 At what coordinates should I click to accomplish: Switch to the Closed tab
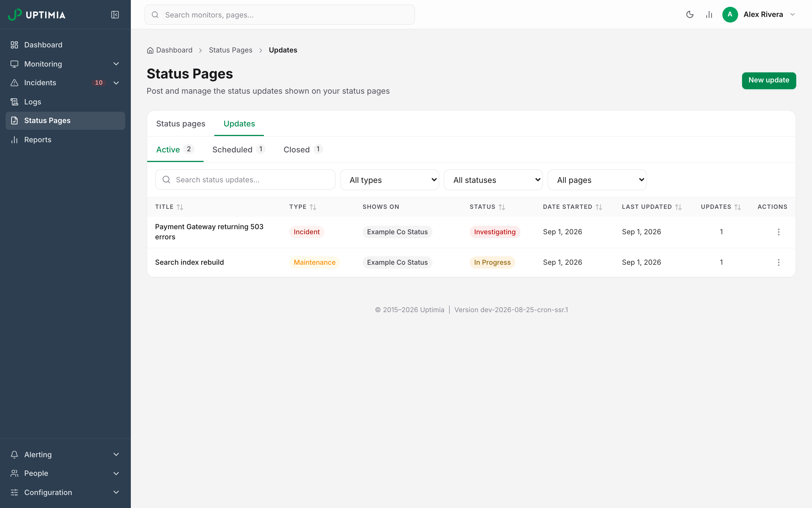point(303,150)
